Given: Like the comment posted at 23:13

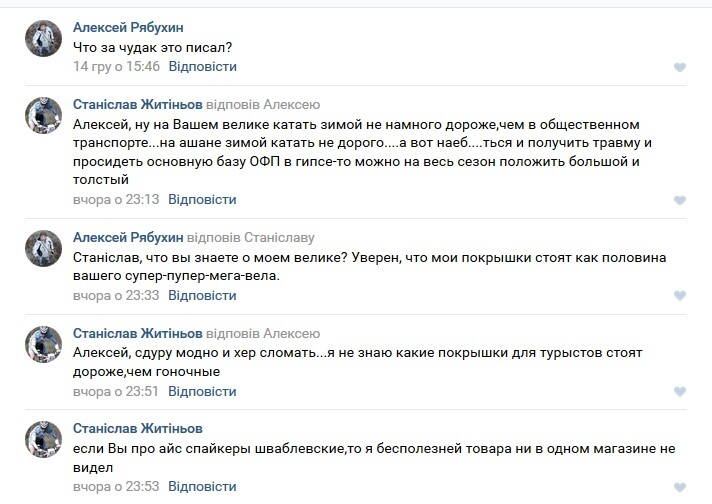Looking at the screenshot, I should click(680, 201).
